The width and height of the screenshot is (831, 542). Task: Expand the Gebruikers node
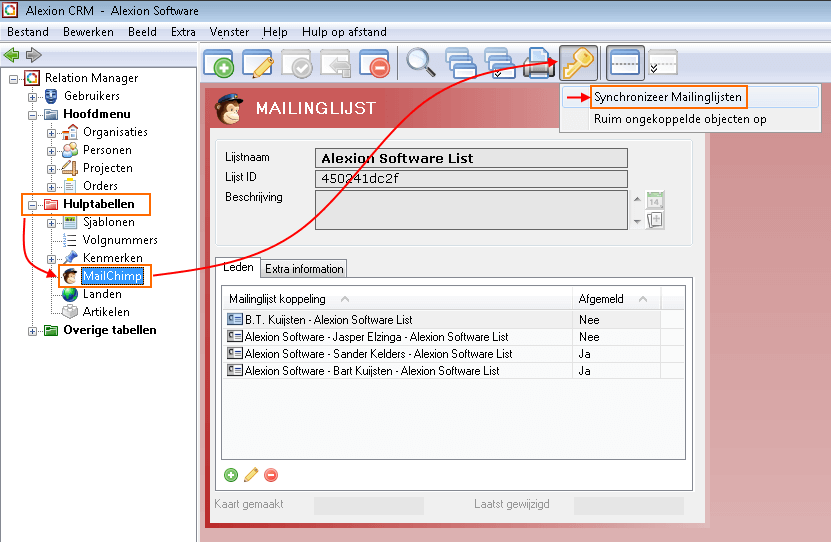coord(32,97)
